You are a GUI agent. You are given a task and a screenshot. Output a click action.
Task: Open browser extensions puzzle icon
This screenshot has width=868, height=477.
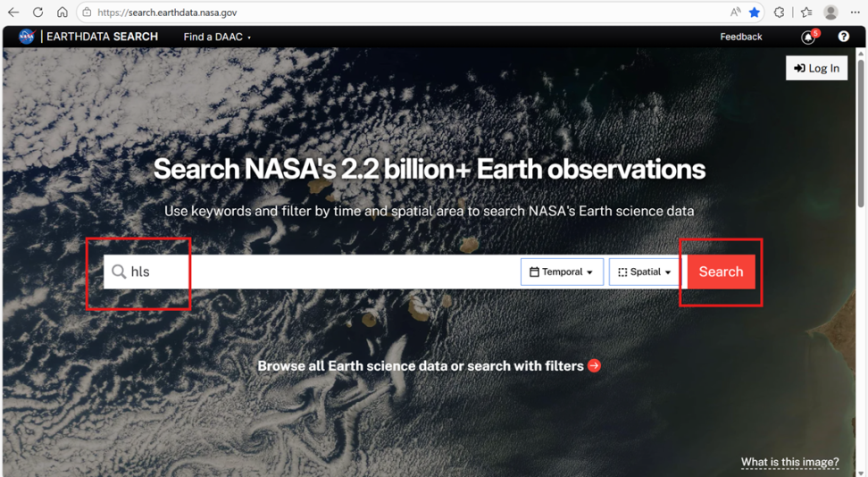point(779,13)
